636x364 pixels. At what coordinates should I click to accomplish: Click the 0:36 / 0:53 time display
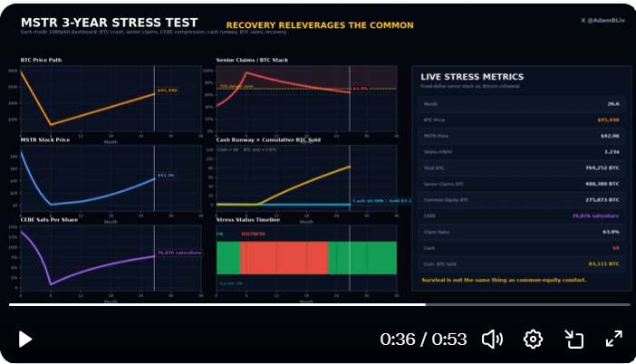423,340
